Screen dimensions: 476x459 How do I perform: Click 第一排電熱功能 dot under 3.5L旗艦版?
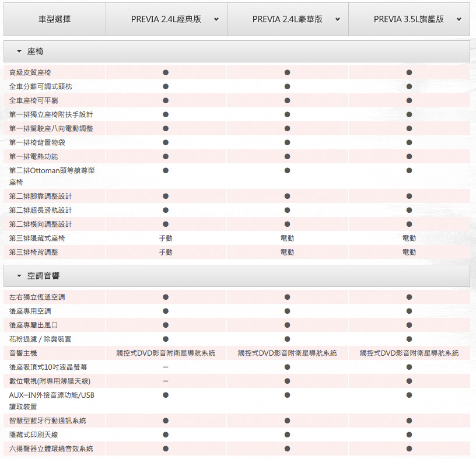[409, 156]
